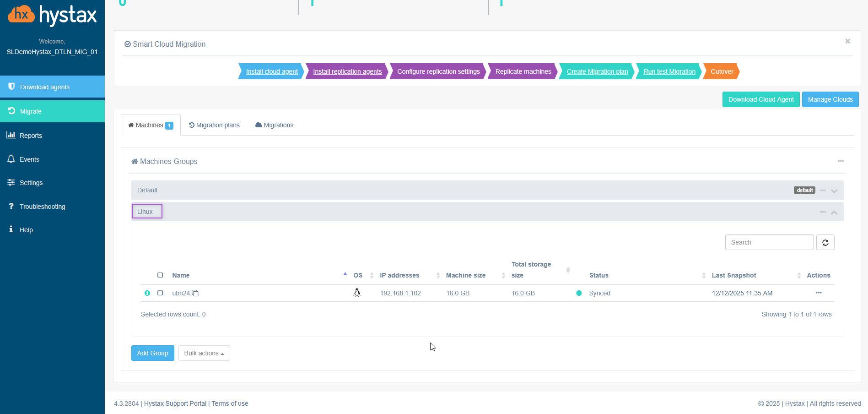Click the Install cloud agent link
The height and width of the screenshot is (414, 868).
tap(272, 71)
